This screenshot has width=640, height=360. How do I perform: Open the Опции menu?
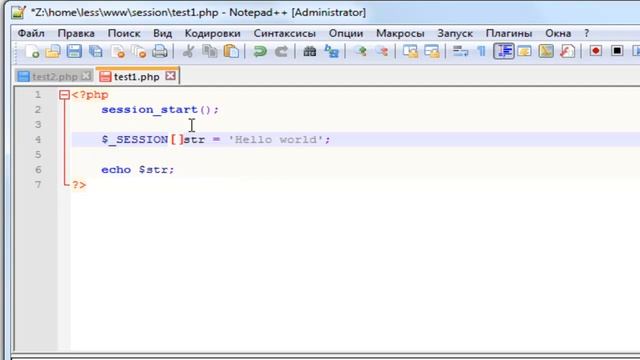pyautogui.click(x=346, y=33)
